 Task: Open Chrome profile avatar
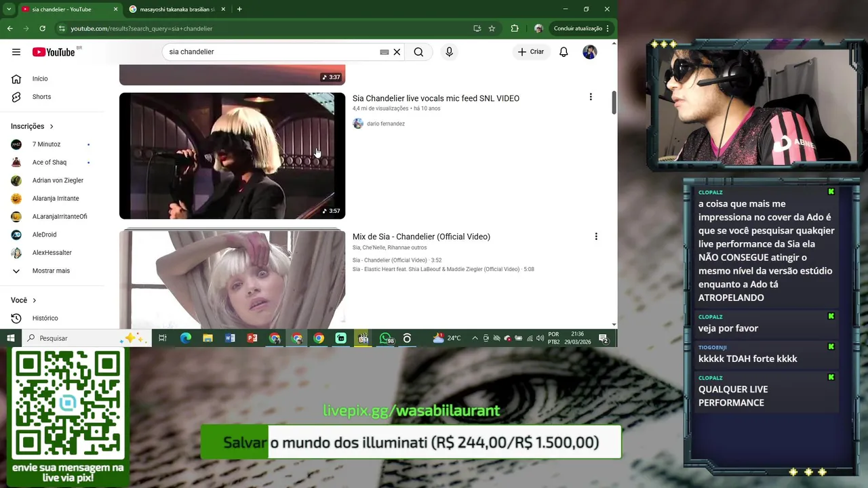tap(538, 28)
